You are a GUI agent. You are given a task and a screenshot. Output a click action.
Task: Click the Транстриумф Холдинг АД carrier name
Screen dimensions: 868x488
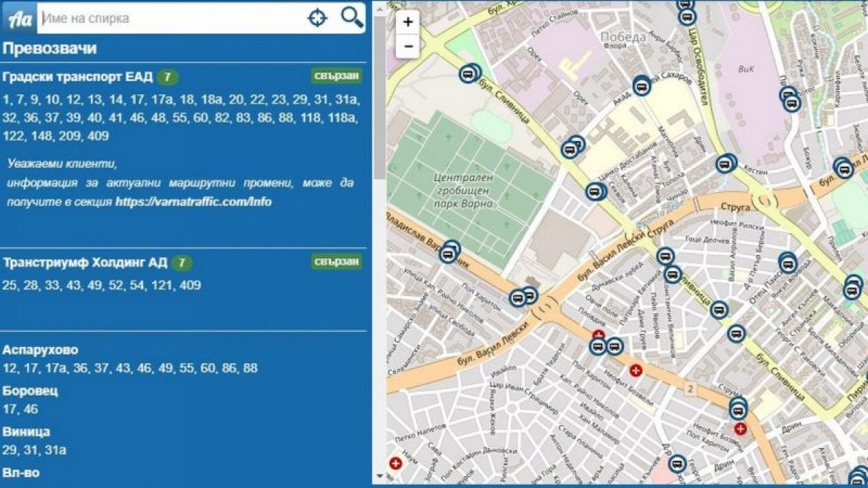85,262
